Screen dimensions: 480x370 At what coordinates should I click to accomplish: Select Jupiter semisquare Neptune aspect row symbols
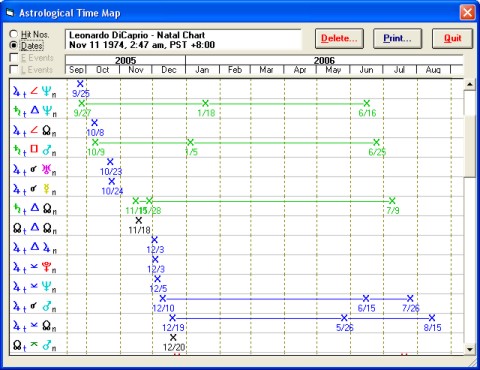pos(35,91)
